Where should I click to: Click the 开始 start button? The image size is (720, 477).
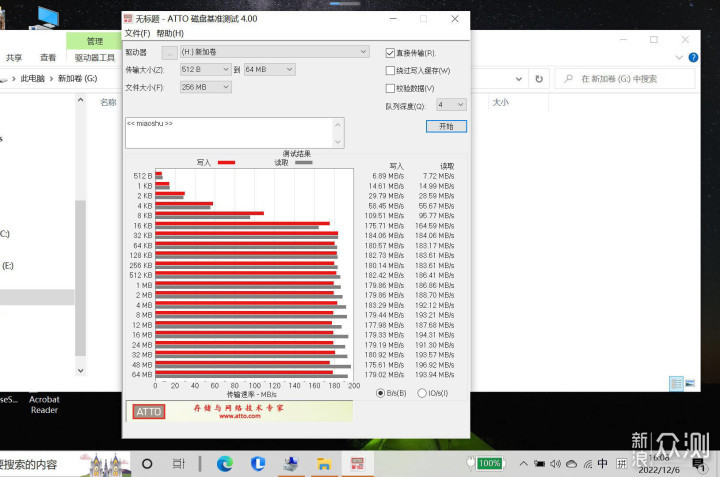446,126
